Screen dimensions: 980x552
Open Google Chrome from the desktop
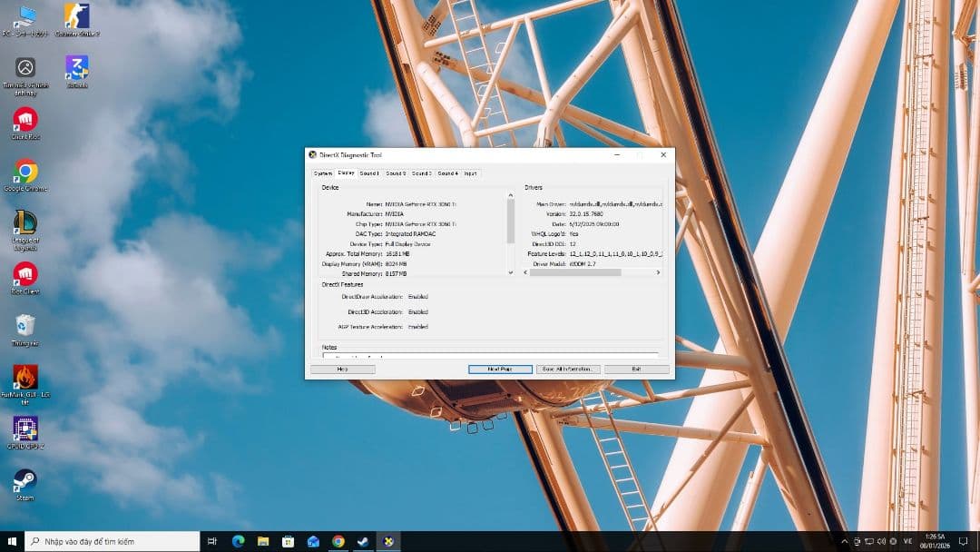24,172
